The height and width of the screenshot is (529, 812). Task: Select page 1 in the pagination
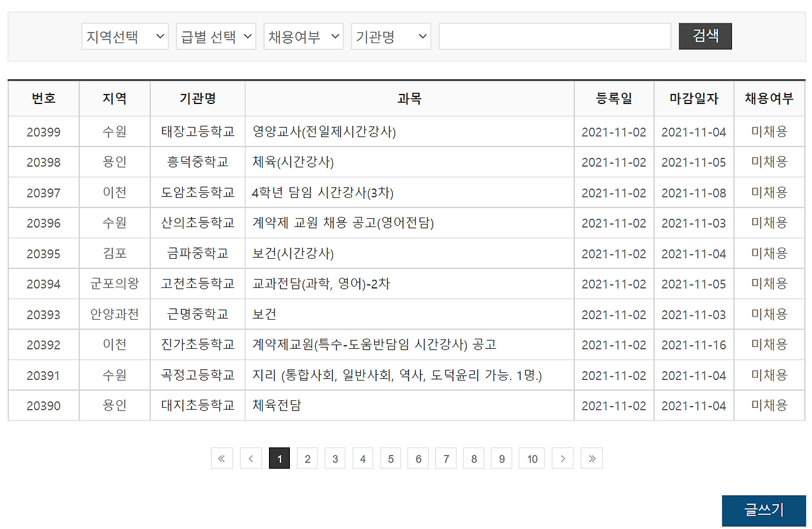click(x=280, y=458)
